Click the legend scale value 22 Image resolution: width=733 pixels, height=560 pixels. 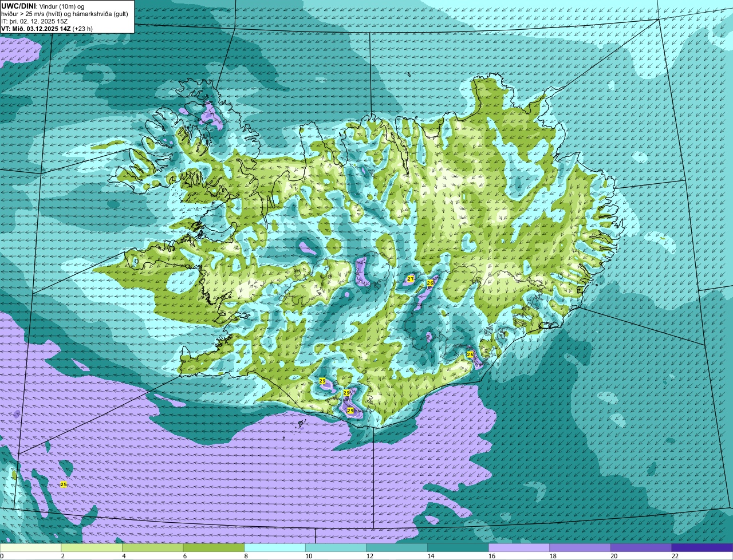(x=675, y=556)
